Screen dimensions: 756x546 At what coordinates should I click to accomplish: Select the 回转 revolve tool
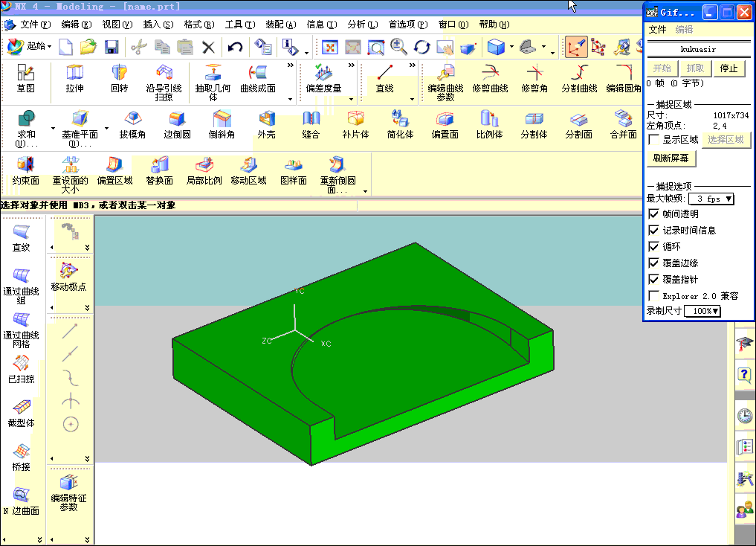[x=119, y=78]
